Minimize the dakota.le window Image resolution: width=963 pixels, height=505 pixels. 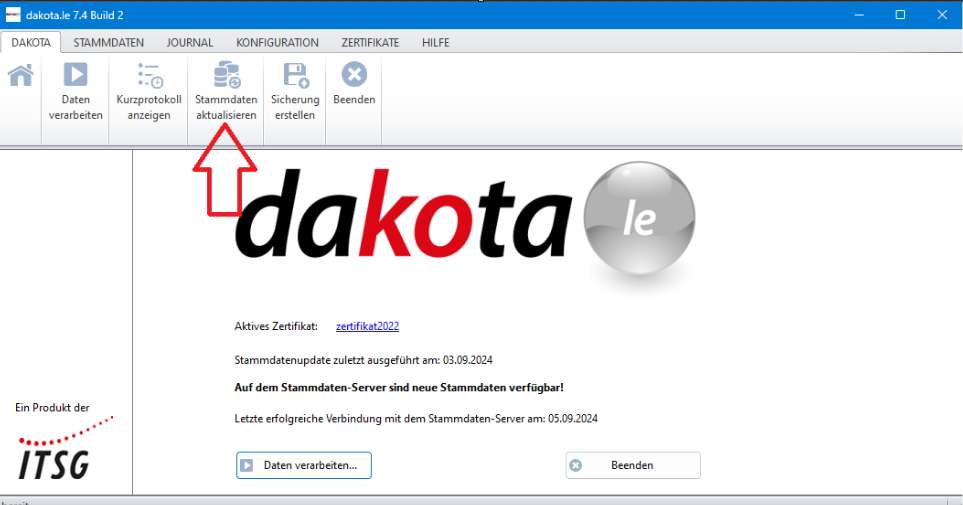[x=859, y=15]
